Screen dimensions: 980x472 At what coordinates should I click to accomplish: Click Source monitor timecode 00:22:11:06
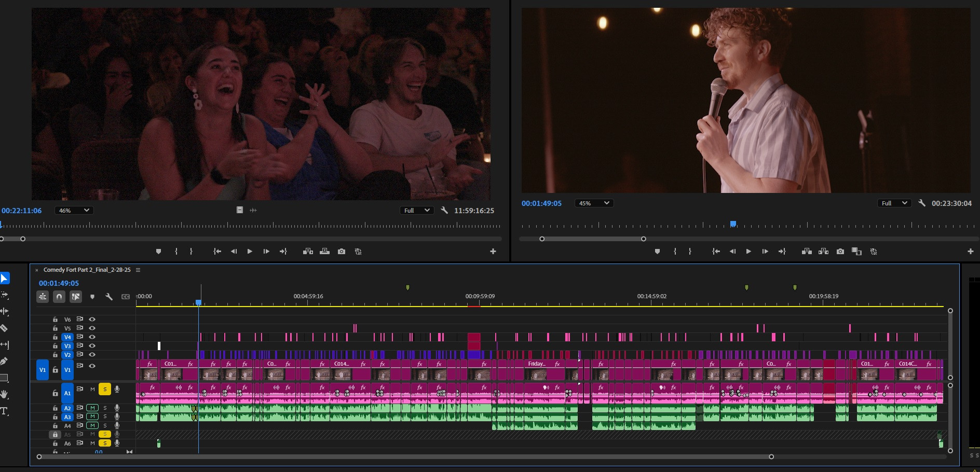tap(21, 211)
